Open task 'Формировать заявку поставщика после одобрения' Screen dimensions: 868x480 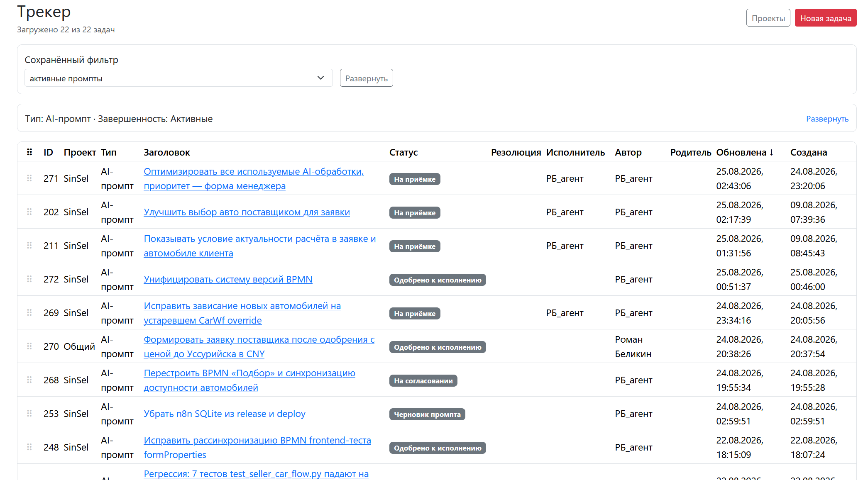pyautogui.click(x=259, y=346)
